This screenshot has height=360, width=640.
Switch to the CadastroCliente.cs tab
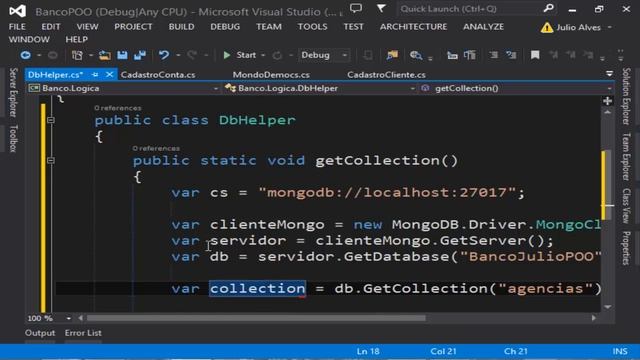tap(386, 75)
